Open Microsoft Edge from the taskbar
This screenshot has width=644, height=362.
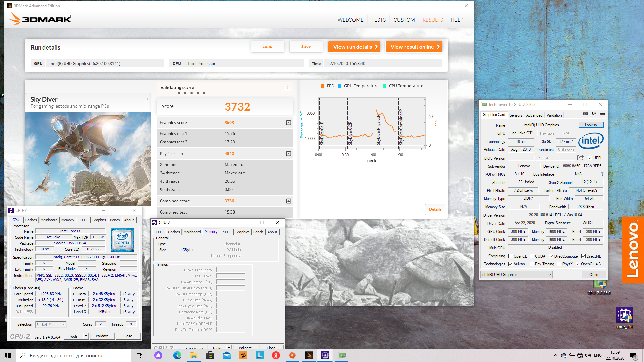(x=177, y=355)
